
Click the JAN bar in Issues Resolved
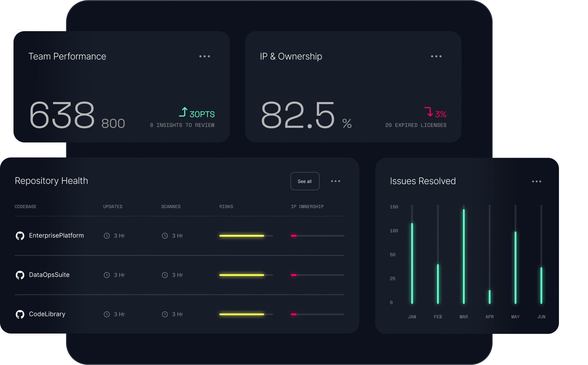point(412,263)
